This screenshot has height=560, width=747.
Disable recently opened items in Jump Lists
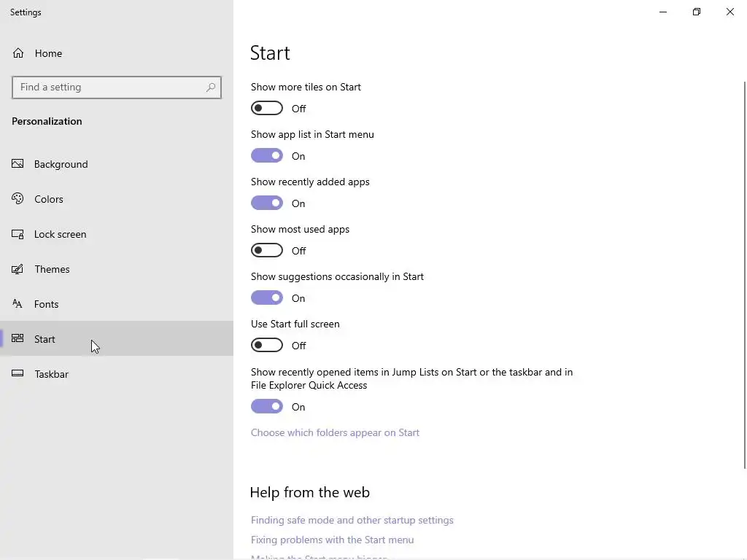click(267, 407)
